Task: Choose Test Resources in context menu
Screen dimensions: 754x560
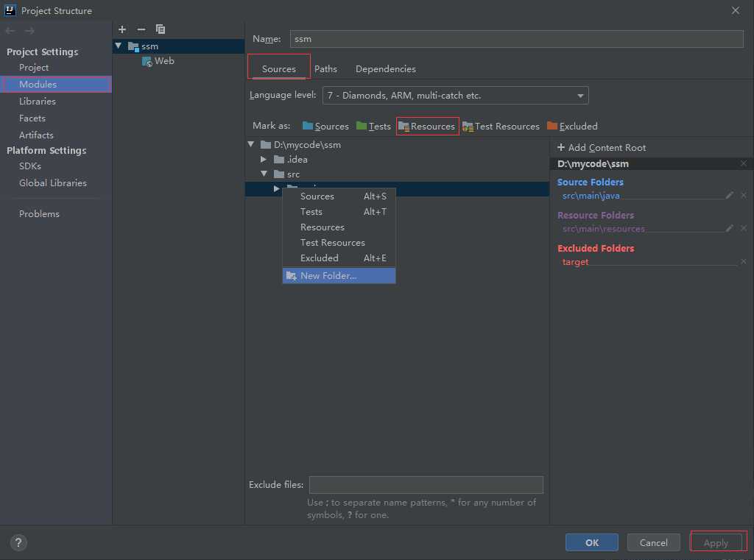Action: [339, 242]
